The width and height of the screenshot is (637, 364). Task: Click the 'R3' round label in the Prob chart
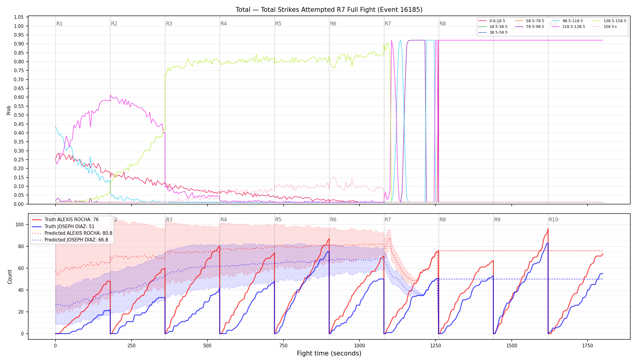click(169, 24)
